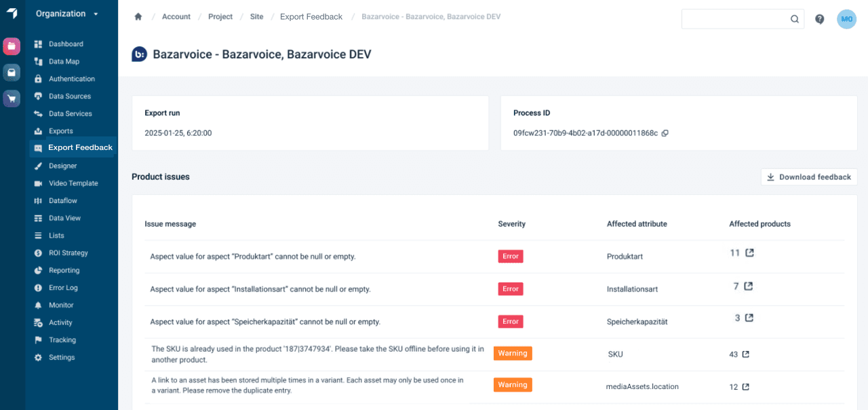Open Dataflow in sidebar

click(63, 201)
